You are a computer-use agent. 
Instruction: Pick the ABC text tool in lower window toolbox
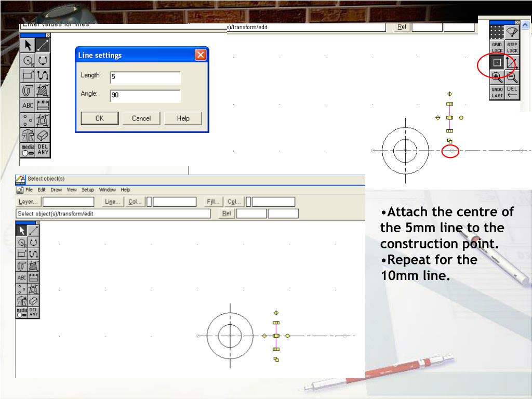pyautogui.click(x=22, y=277)
